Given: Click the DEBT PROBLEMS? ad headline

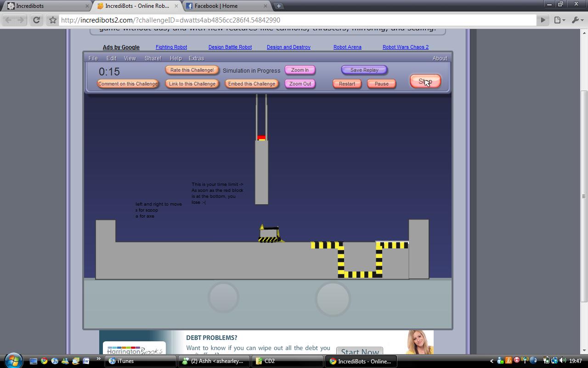Looking at the screenshot, I should point(212,338).
